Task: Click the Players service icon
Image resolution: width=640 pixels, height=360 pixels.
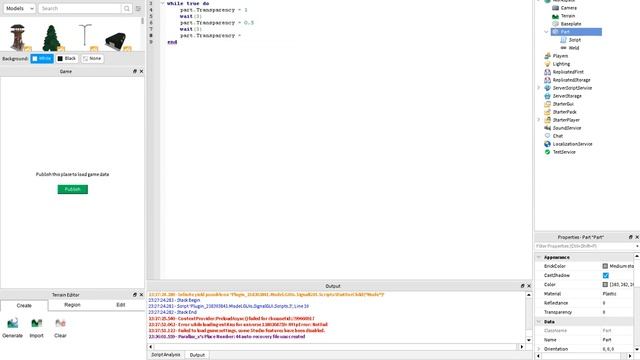Action: pos(547,56)
